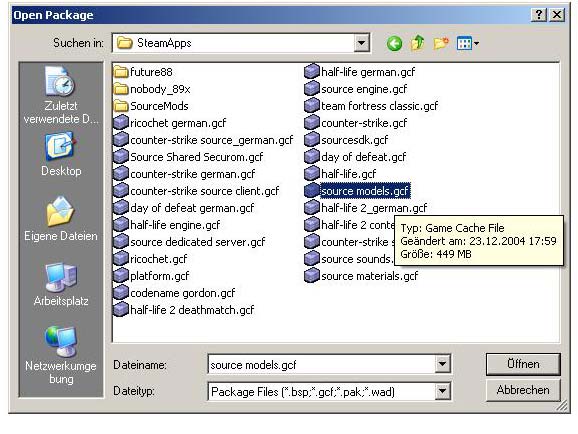578x434 pixels.
Task: Click the source dedicated server.gcf icon
Action: tap(121, 242)
